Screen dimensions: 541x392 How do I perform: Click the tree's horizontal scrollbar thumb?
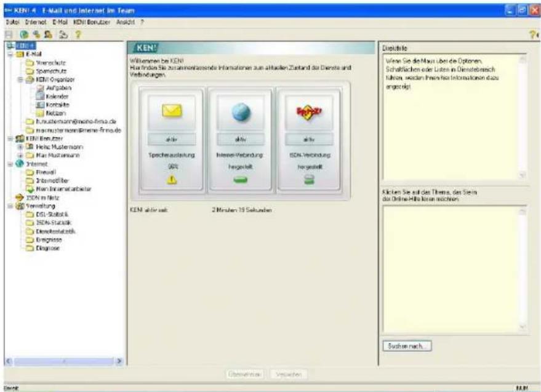(64, 361)
